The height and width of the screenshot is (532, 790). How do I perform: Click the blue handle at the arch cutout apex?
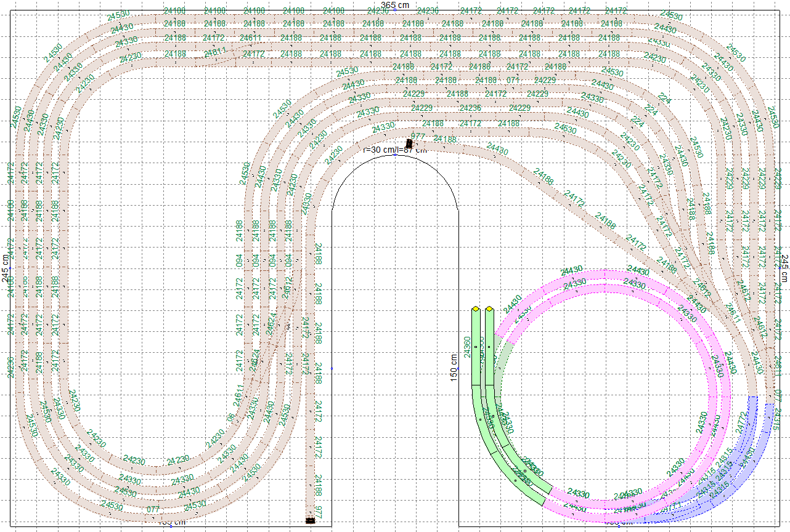(395, 155)
